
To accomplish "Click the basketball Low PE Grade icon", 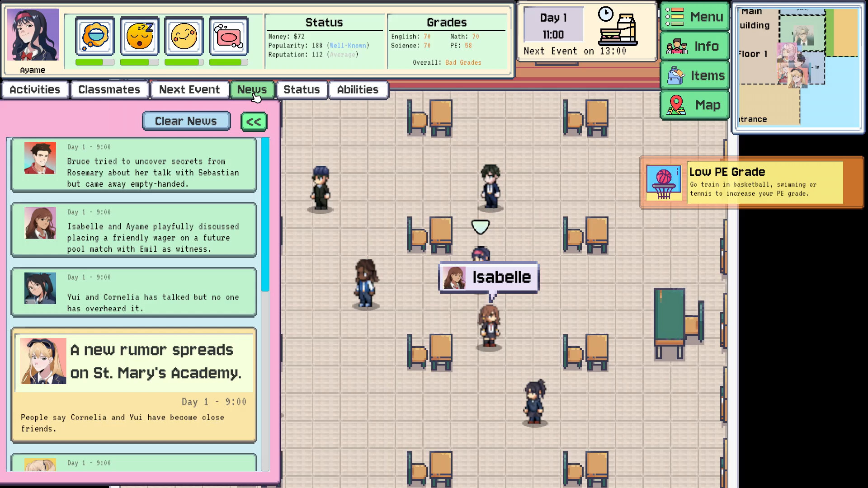I will pos(664,183).
